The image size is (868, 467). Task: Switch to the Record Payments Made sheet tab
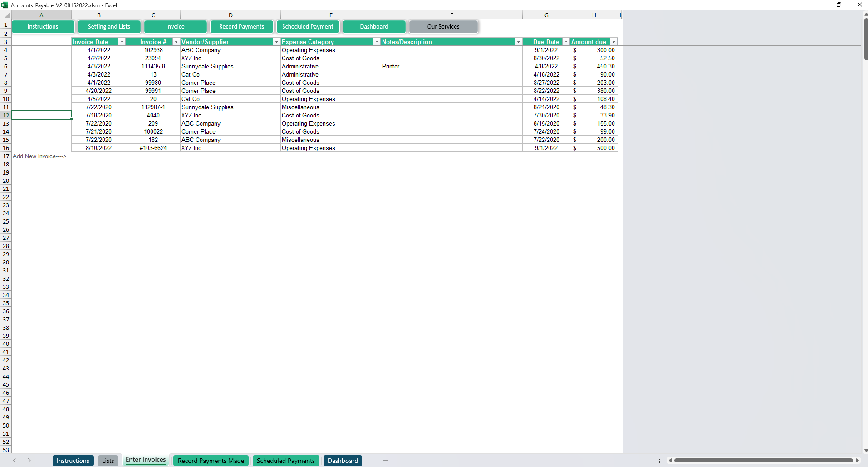coord(211,461)
